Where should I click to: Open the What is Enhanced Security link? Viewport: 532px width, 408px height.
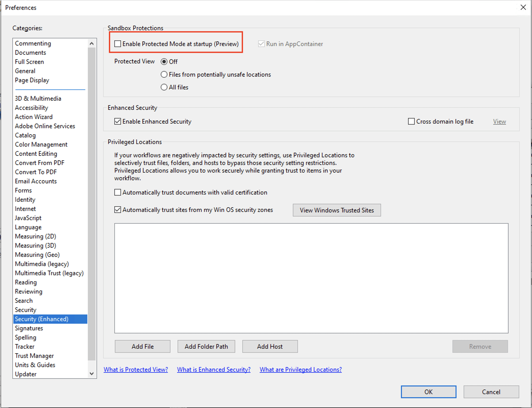click(x=213, y=369)
